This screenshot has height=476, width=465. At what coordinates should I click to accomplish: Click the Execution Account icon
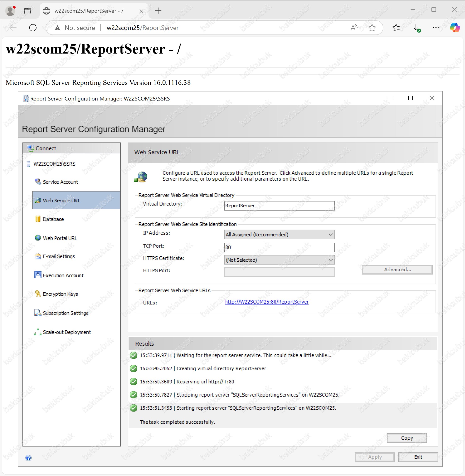[38, 275]
